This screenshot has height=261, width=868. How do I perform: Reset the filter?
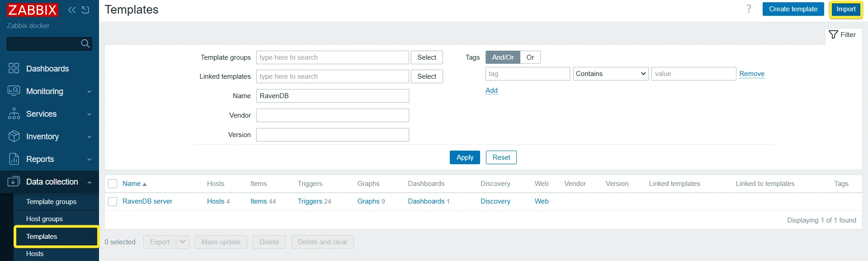501,157
